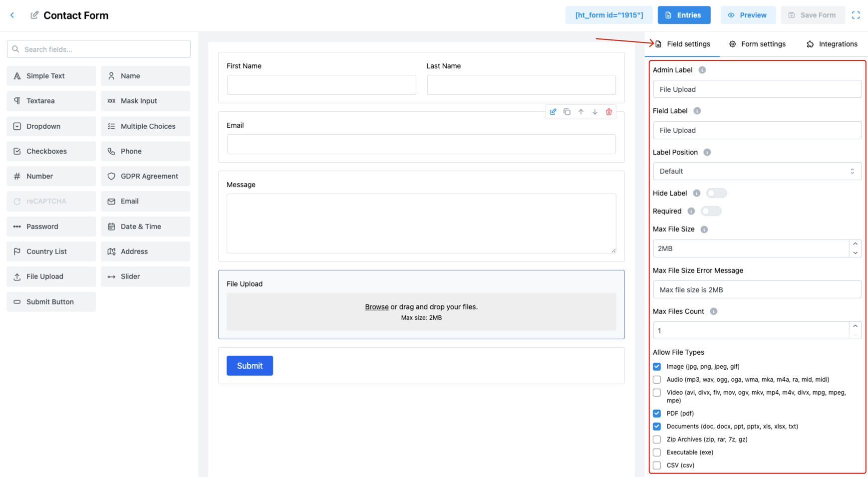
Task: Increment Max Files Count with the stepper
Action: point(855,327)
